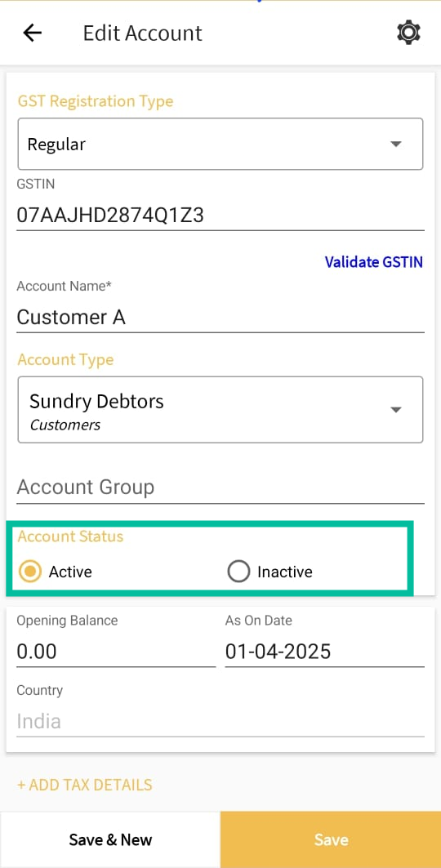The height and width of the screenshot is (868, 441).
Task: Click the Edit Account title
Action: (142, 33)
